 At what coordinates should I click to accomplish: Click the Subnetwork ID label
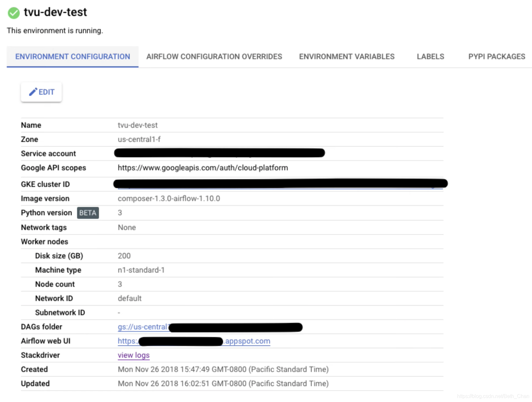point(60,313)
